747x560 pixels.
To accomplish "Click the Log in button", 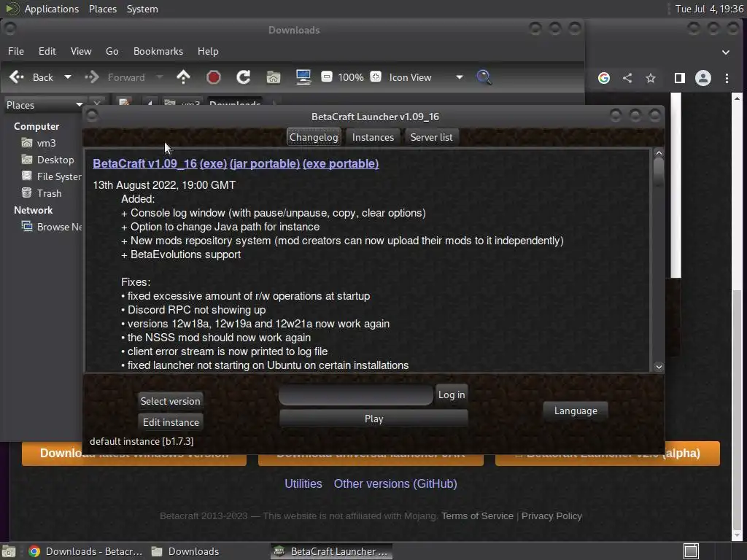I will [451, 394].
